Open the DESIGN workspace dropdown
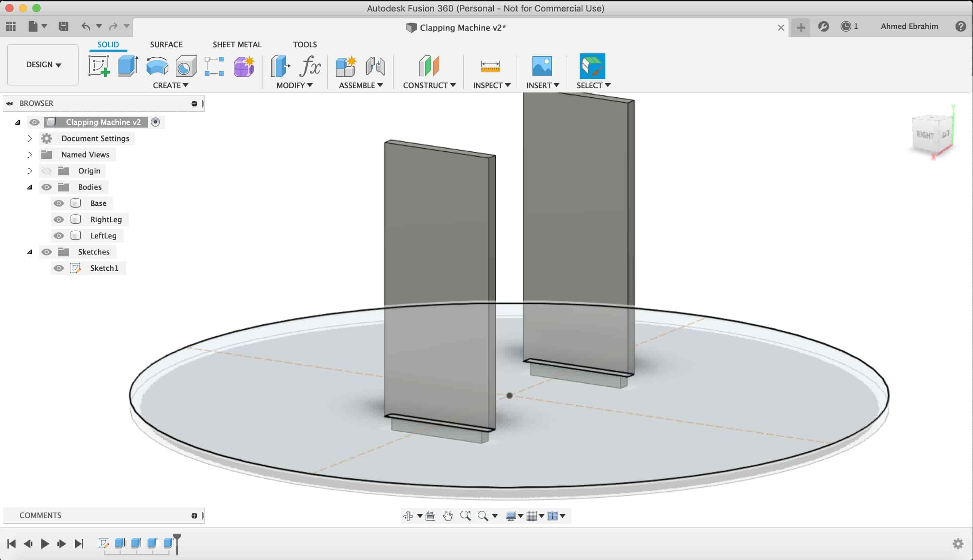Screen dimensions: 973x560 43,65
